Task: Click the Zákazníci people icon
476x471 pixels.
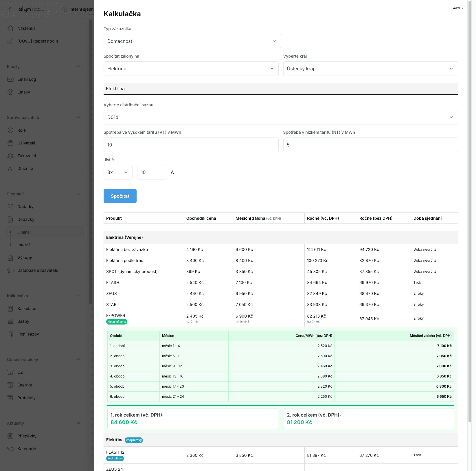Action: (x=10, y=156)
